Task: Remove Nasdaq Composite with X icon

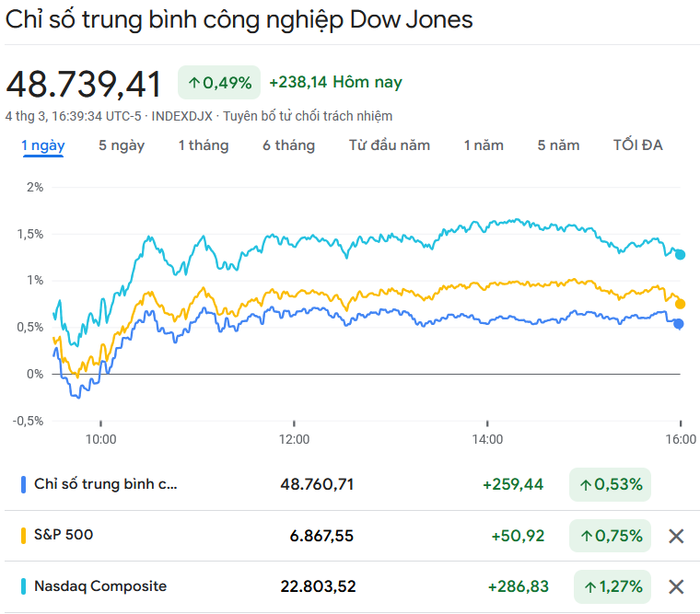Action: pyautogui.click(x=676, y=586)
